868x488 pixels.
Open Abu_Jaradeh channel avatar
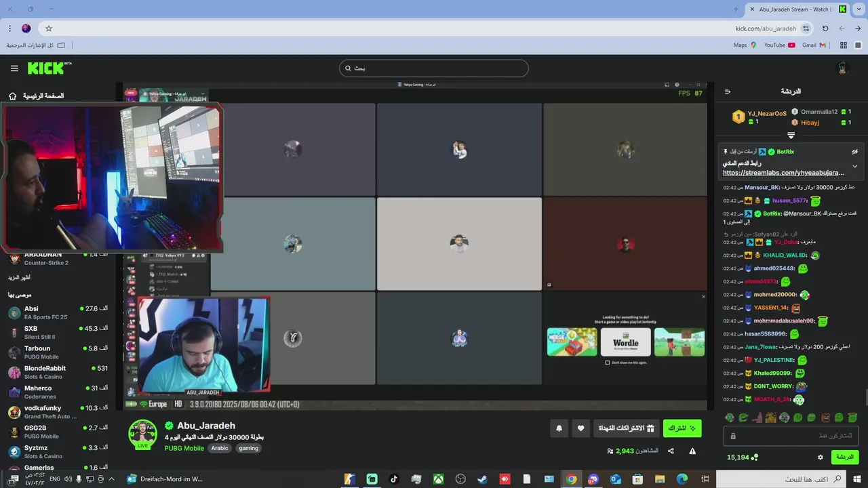click(143, 434)
